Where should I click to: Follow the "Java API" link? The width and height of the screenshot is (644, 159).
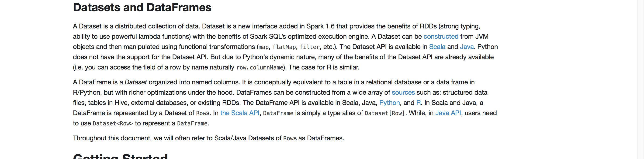[x=448, y=113]
